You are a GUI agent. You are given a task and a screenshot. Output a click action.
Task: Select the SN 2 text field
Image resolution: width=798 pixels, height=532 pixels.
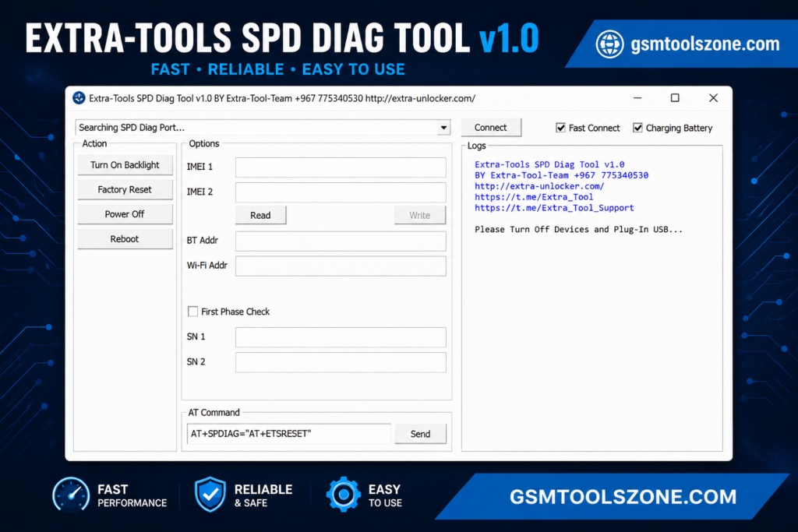click(x=341, y=362)
